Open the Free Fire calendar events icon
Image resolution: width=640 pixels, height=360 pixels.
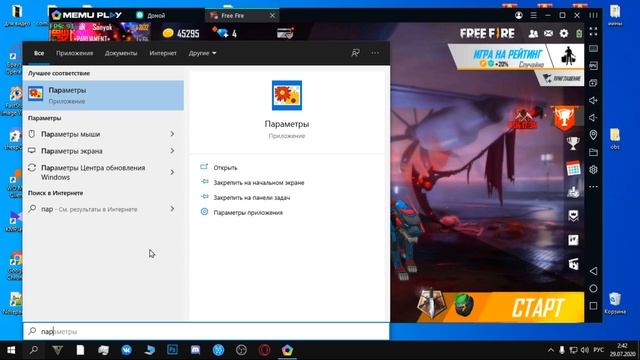point(573,168)
